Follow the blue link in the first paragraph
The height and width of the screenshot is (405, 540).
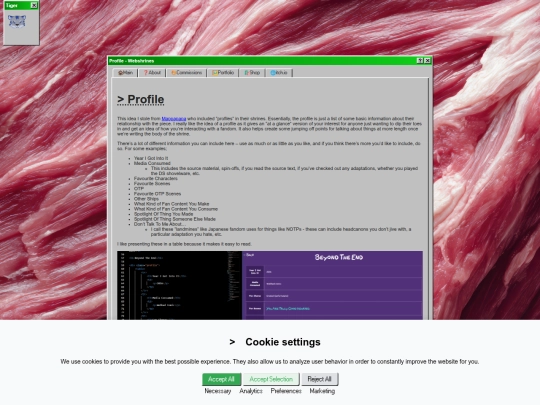click(174, 118)
